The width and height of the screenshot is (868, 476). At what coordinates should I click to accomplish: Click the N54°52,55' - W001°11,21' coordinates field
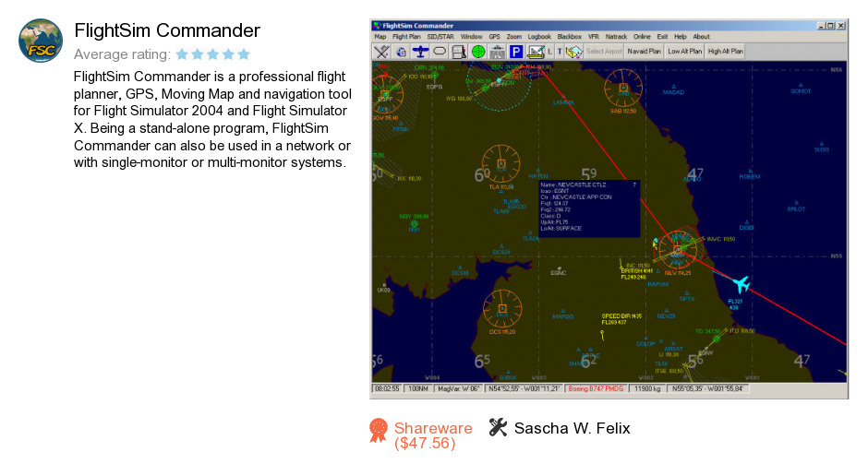pos(524,388)
